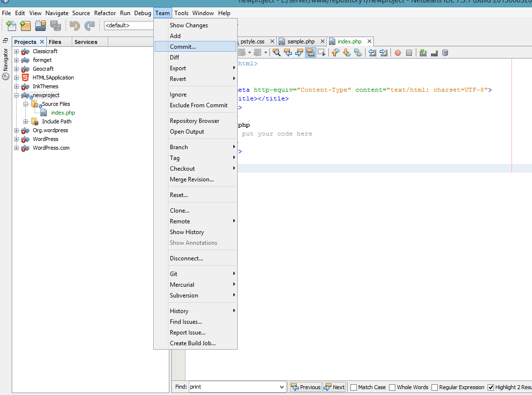Viewport: 532px width, 395px height.
Task: Select Show Changes in Team menu
Action: 195,25
